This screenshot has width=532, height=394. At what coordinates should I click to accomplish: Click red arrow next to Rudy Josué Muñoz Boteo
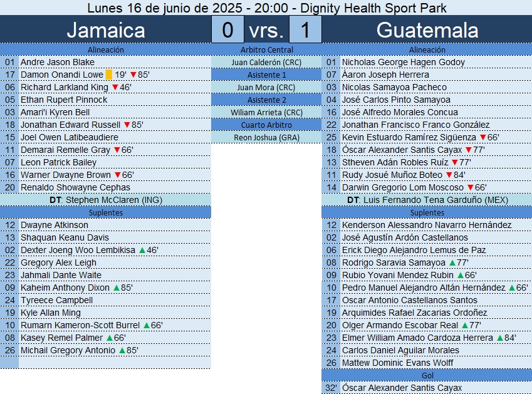pos(449,175)
